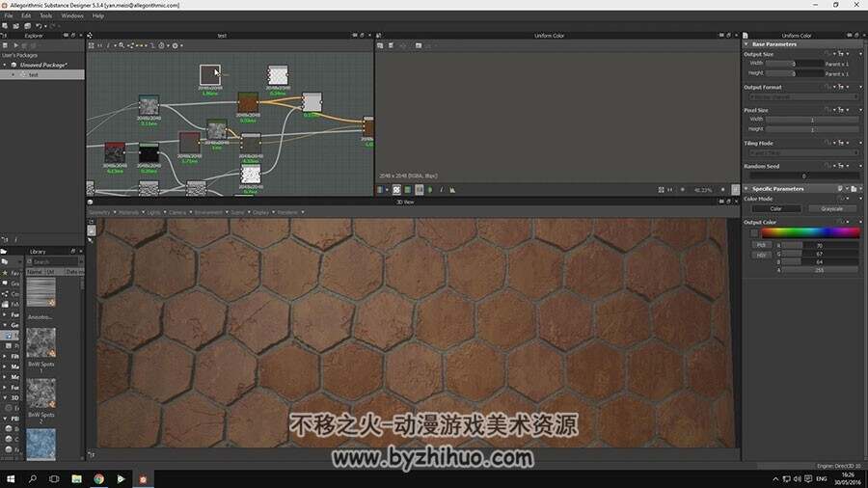This screenshot has width=868, height=488.
Task: Select the black node in the graph
Action: tap(149, 153)
